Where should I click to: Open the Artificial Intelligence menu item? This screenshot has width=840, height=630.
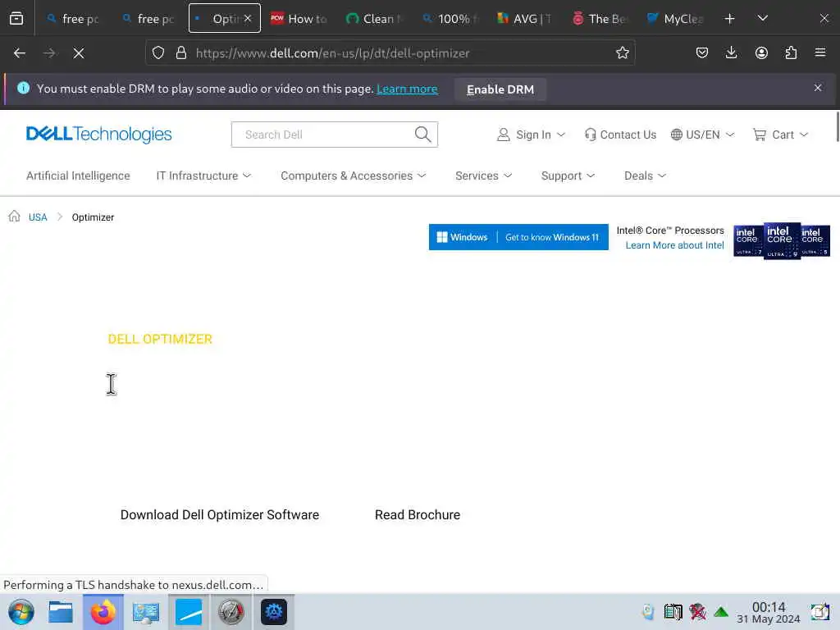point(78,176)
